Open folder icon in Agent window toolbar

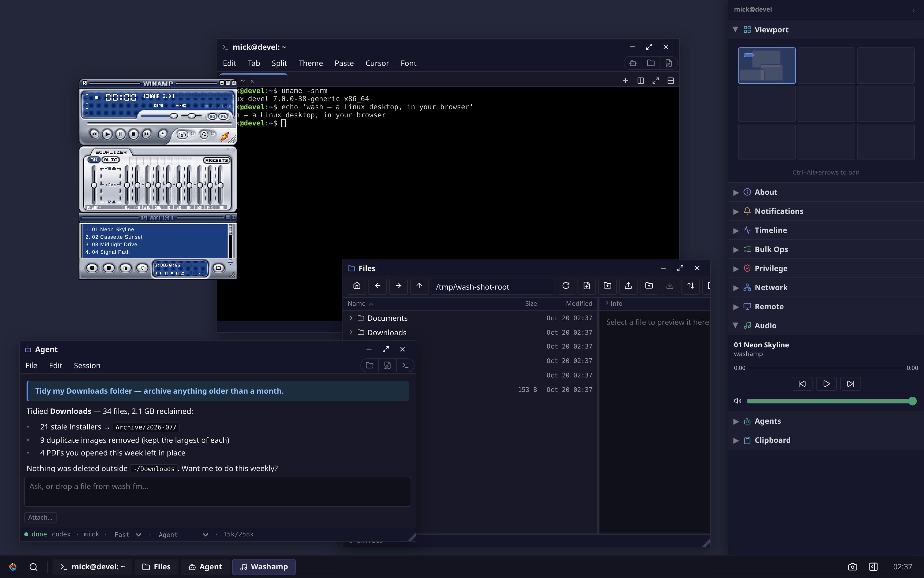369,366
